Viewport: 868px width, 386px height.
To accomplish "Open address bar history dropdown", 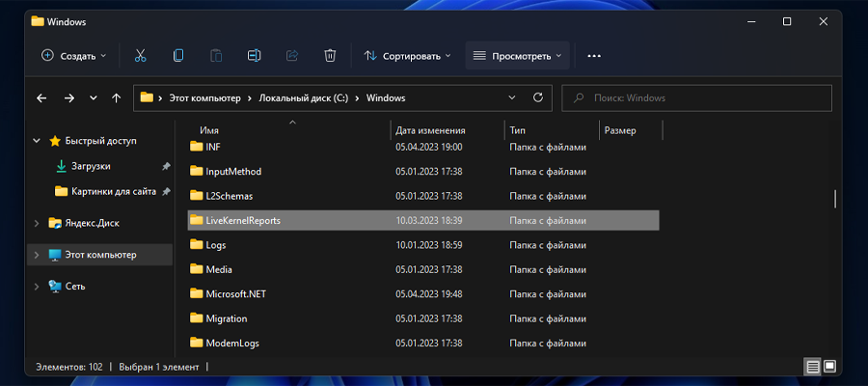I will (x=511, y=98).
